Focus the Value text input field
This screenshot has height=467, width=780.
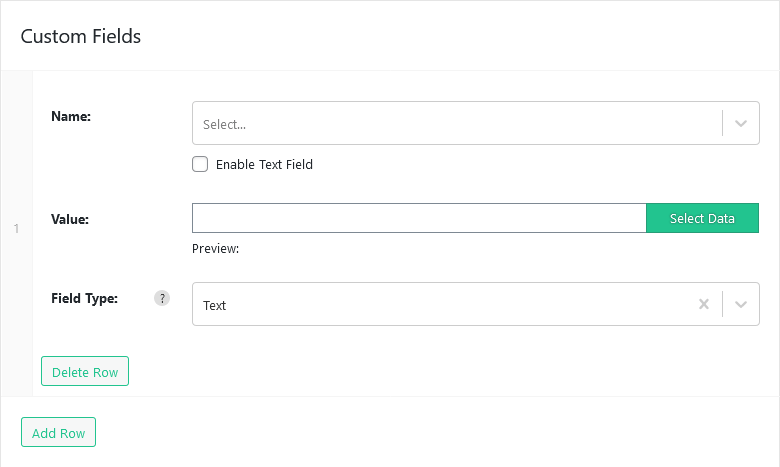tap(419, 218)
